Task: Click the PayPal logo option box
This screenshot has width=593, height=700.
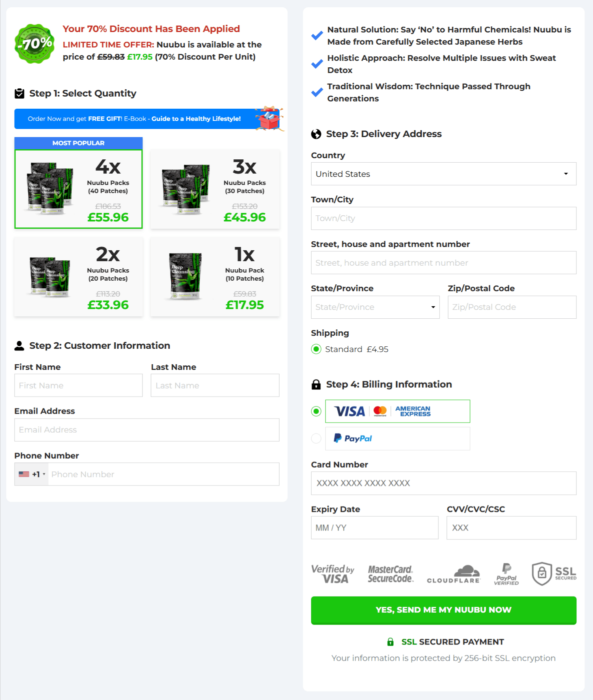Action: pos(397,438)
